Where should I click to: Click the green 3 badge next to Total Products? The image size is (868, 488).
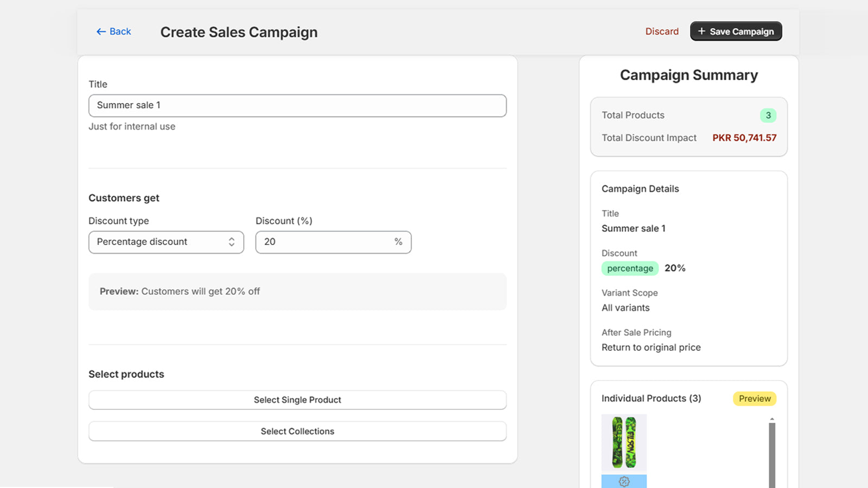pos(768,115)
